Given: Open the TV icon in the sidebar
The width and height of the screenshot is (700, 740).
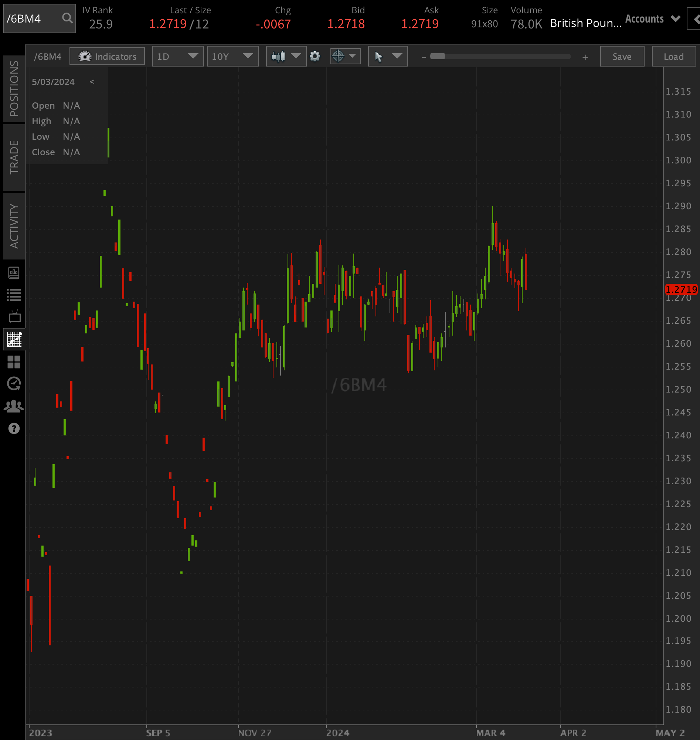Looking at the screenshot, I should (14, 316).
